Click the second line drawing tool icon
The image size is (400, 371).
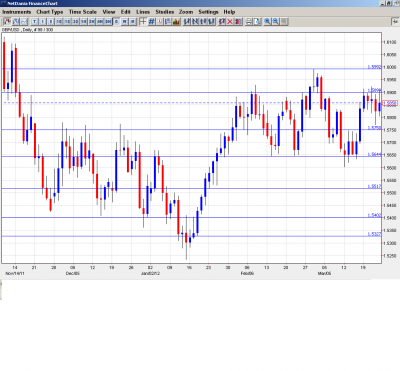click(195, 22)
